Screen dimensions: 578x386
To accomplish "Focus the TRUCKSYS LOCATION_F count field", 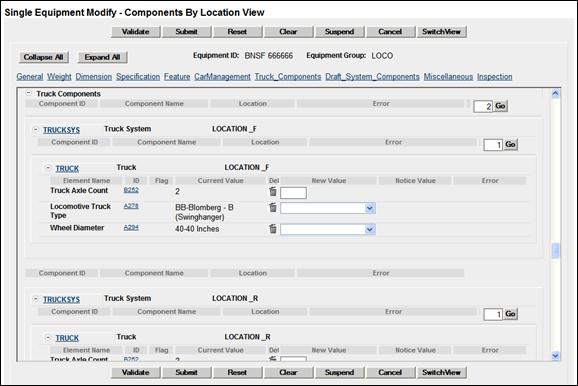I will 493,145.
